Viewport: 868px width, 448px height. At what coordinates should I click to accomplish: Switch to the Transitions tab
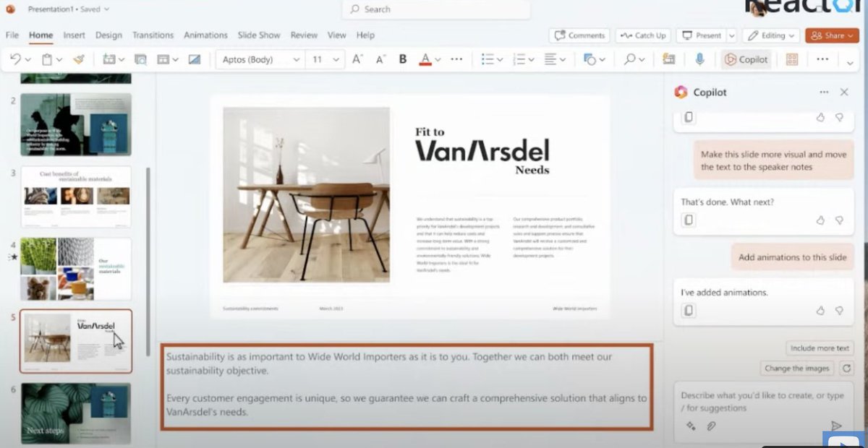pos(153,35)
